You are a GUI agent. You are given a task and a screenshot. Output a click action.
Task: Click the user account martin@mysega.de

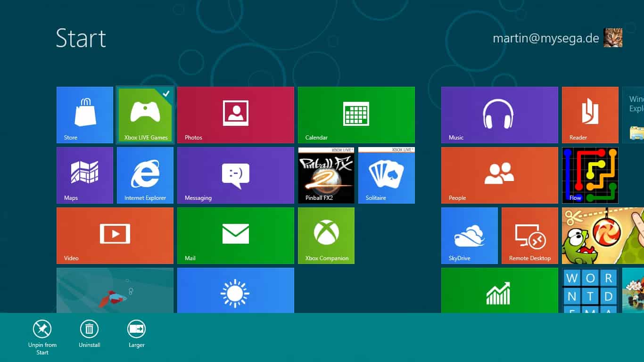click(x=545, y=38)
